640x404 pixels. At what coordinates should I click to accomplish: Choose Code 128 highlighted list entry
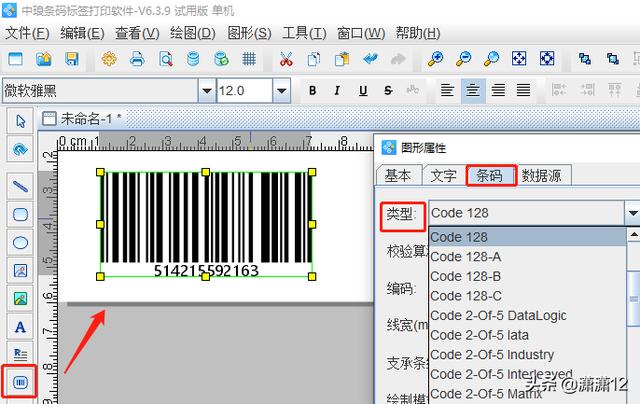point(528,237)
